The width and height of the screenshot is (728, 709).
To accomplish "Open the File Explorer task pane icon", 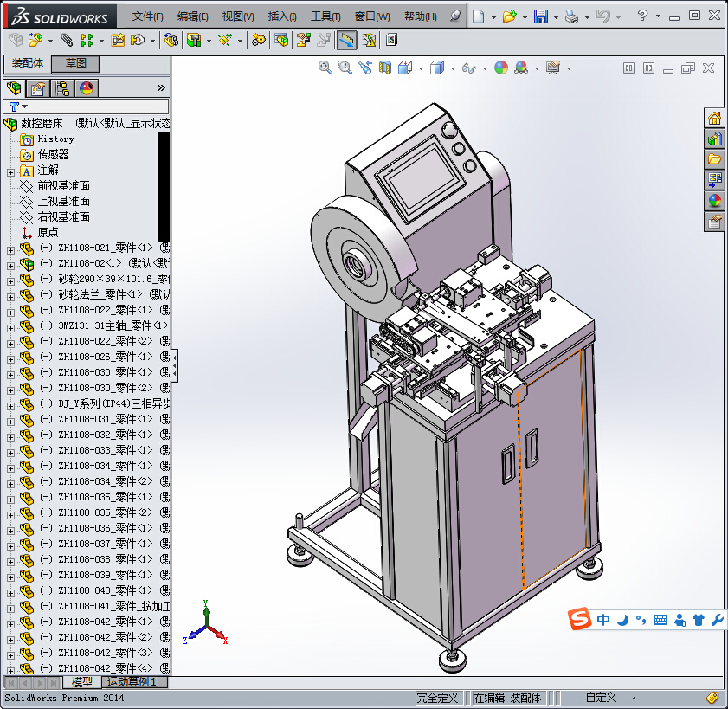I will click(x=714, y=160).
